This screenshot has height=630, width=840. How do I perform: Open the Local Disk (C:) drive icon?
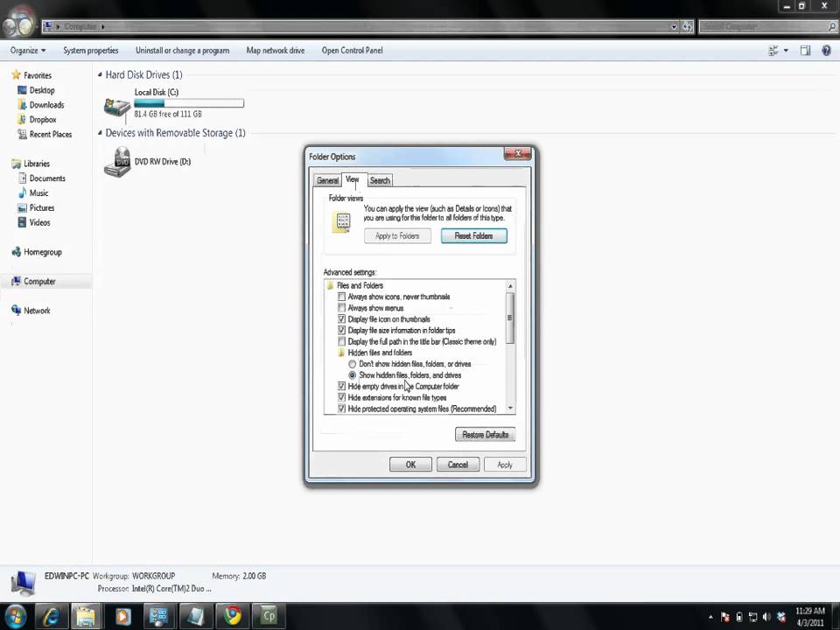pyautogui.click(x=116, y=107)
